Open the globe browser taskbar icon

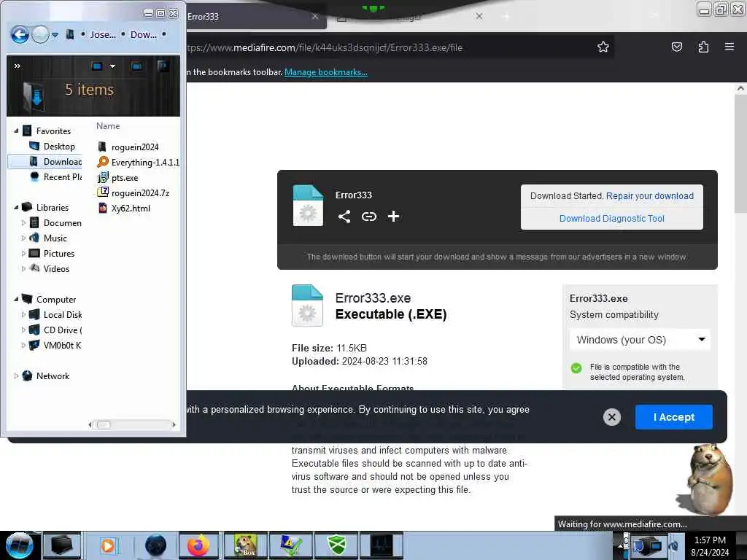tap(155, 545)
